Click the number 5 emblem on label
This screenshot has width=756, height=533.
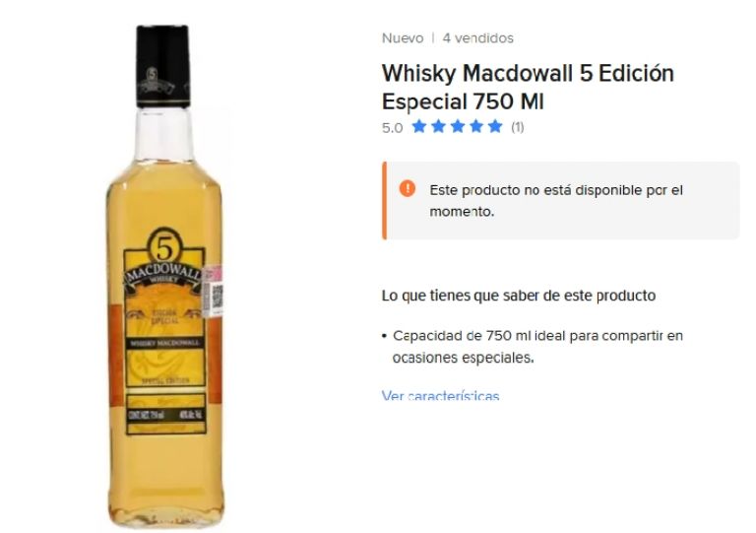(x=163, y=247)
